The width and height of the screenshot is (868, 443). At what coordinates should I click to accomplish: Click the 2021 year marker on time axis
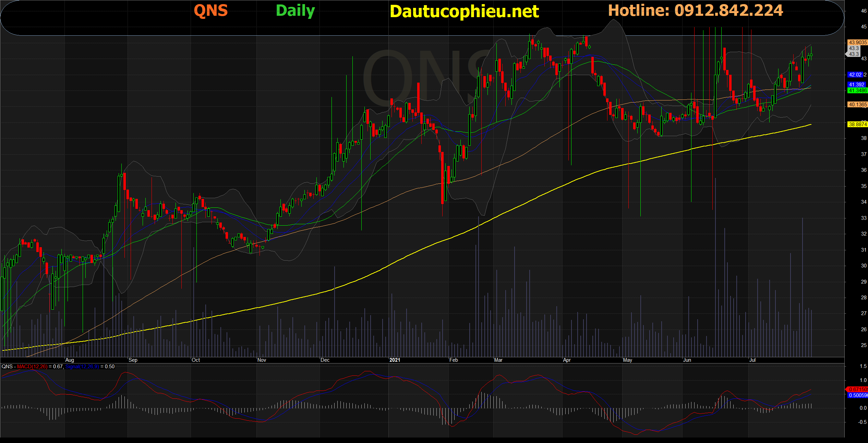pos(395,360)
